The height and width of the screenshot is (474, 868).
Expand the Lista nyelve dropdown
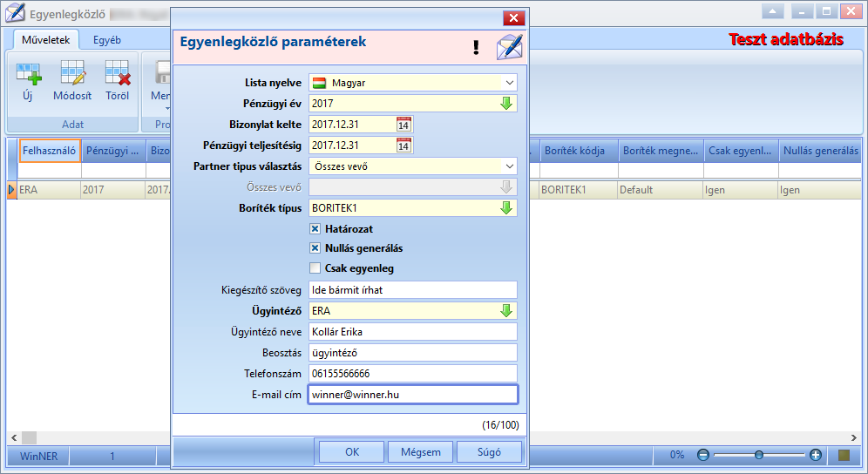tap(509, 83)
